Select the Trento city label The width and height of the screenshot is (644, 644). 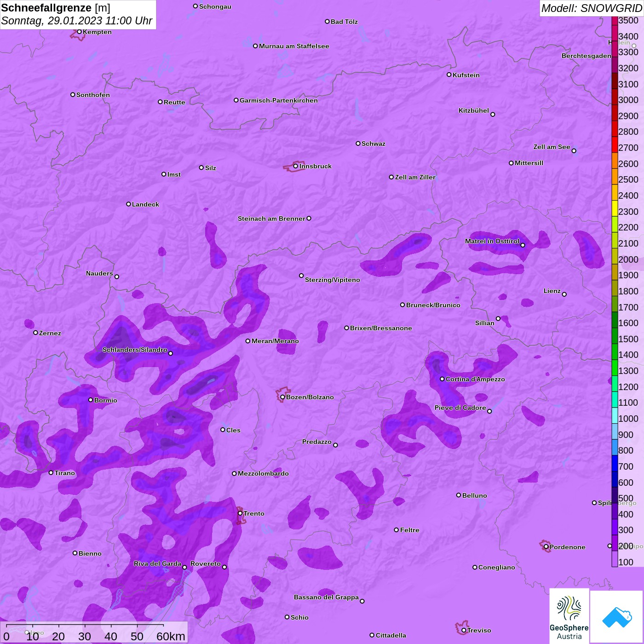click(254, 513)
